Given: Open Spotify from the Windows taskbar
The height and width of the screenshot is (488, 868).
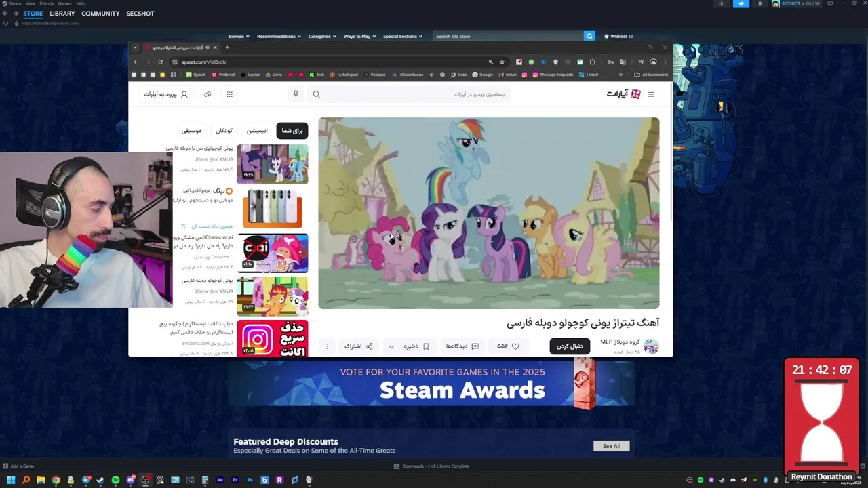Looking at the screenshot, I should pyautogui.click(x=115, y=480).
